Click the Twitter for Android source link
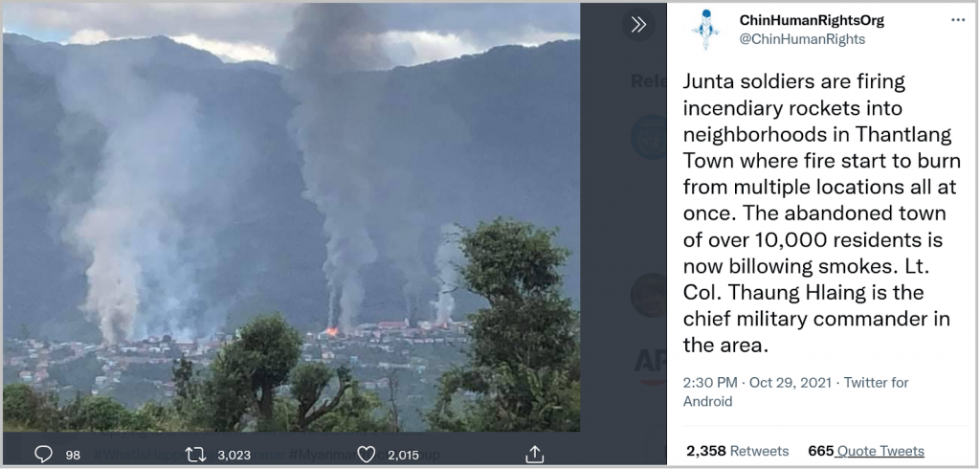Image resolution: width=980 pixels, height=469 pixels. click(795, 391)
